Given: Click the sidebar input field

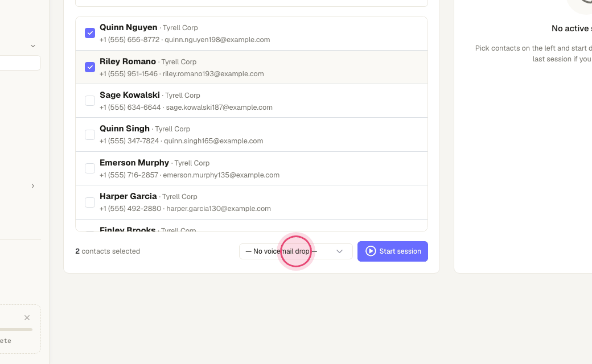Looking at the screenshot, I should [x=20, y=63].
